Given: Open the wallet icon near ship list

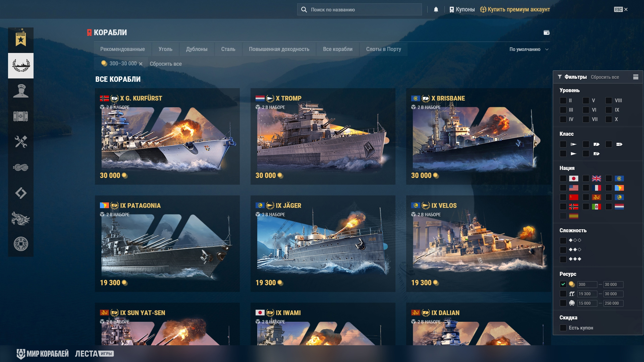Looking at the screenshot, I should pos(546,33).
